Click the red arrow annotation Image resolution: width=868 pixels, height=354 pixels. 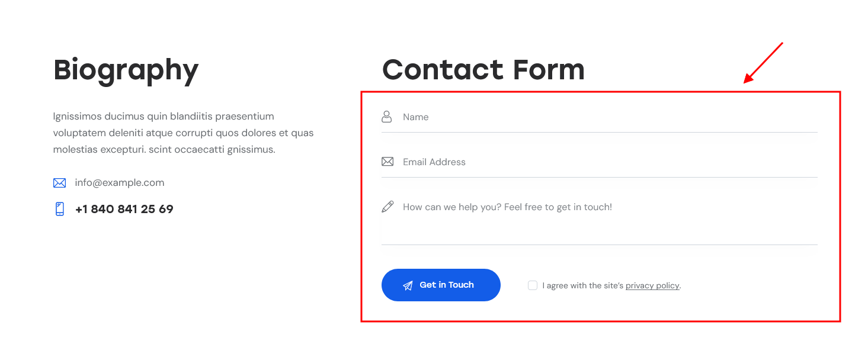(764, 62)
